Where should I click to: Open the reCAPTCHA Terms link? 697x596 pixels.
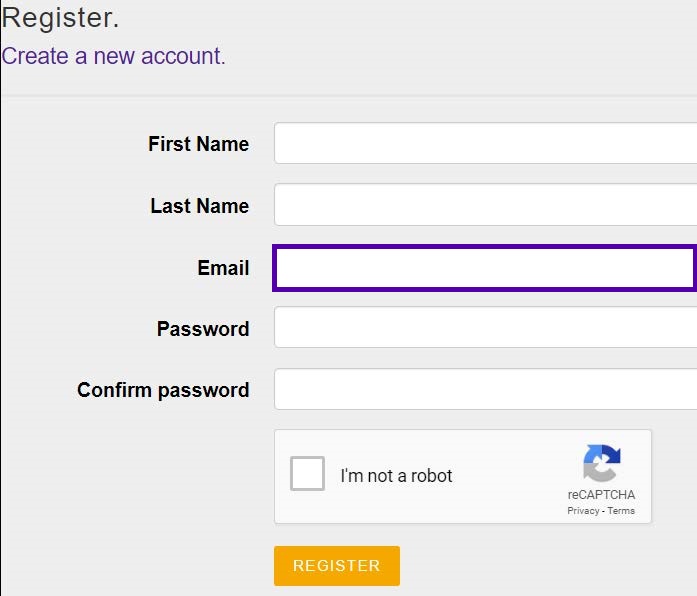pyautogui.click(x=621, y=511)
